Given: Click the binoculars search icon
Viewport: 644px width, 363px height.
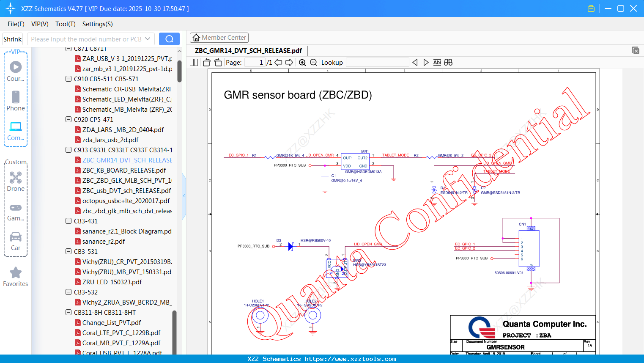Looking at the screenshot, I should pyautogui.click(x=448, y=62).
